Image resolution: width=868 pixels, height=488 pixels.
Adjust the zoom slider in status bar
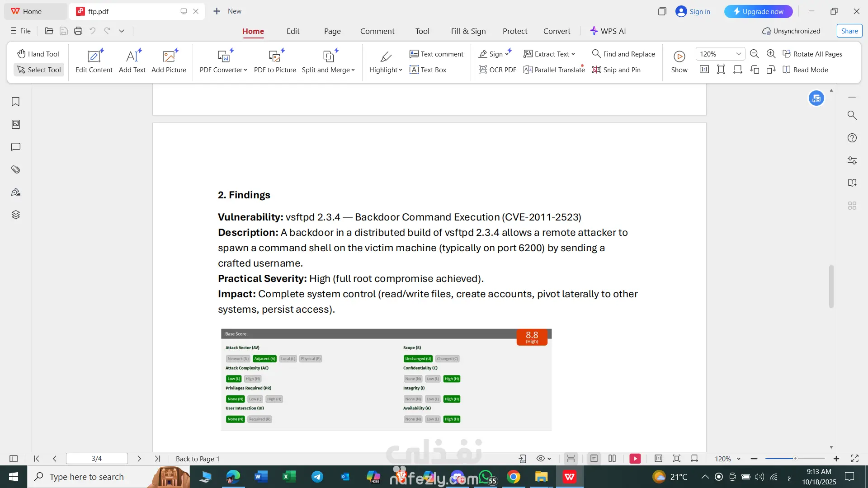coord(795,459)
